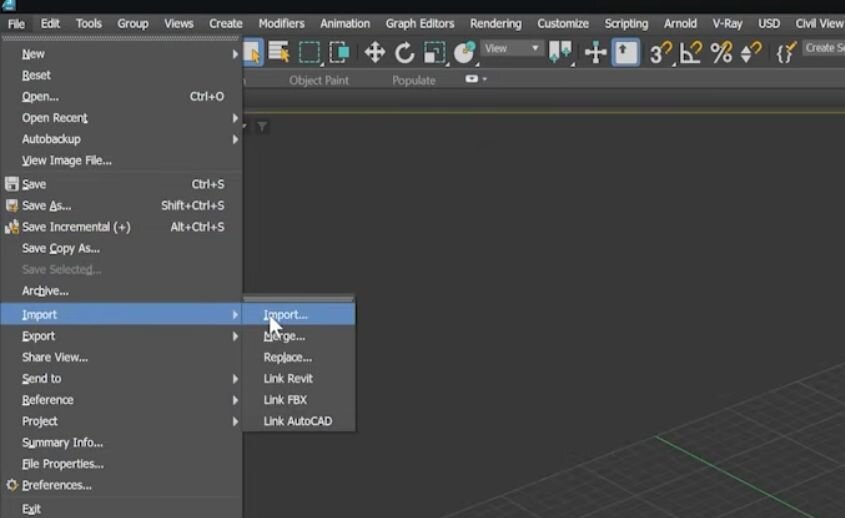Toggle Select and Manipulate icon

595,53
